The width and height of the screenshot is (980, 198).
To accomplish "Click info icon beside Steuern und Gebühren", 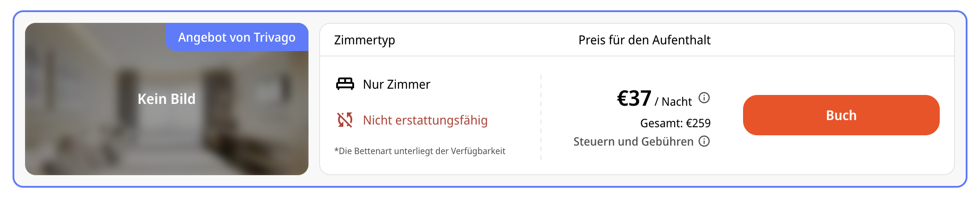I will tap(704, 142).
